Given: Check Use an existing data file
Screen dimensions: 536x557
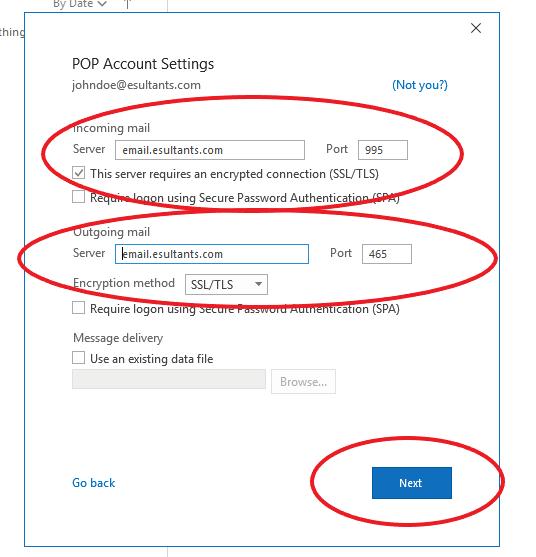Looking at the screenshot, I should (78, 357).
